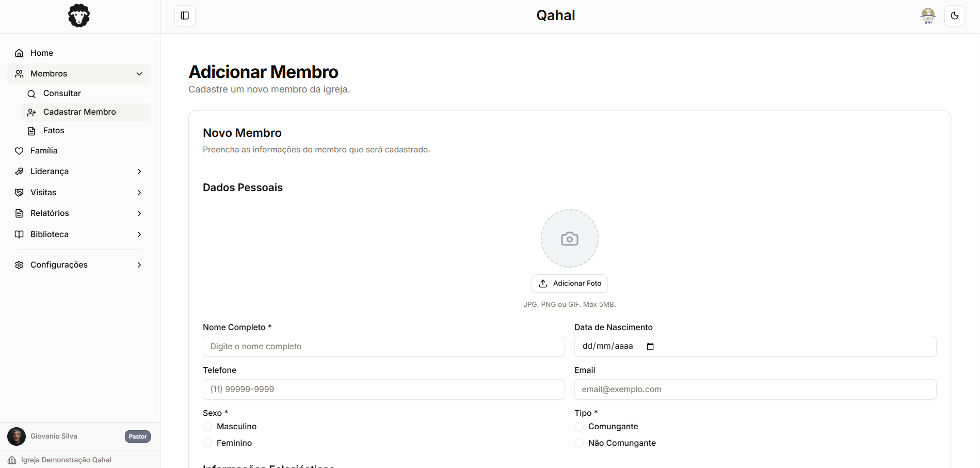Focus the Telefone input field
The image size is (980, 468).
tap(383, 389)
